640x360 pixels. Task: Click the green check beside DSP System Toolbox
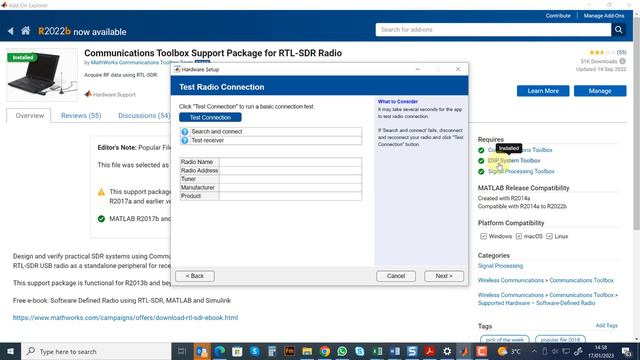click(x=481, y=161)
